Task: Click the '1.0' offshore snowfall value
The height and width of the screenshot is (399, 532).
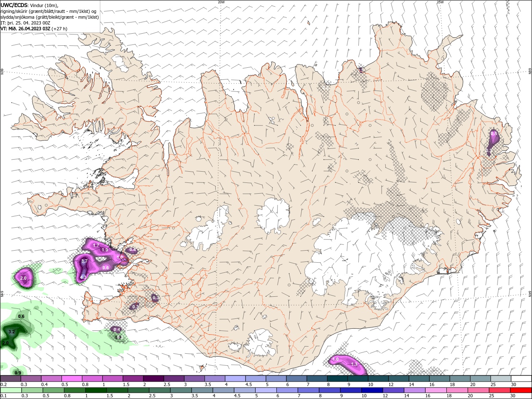Action: (336, 359)
